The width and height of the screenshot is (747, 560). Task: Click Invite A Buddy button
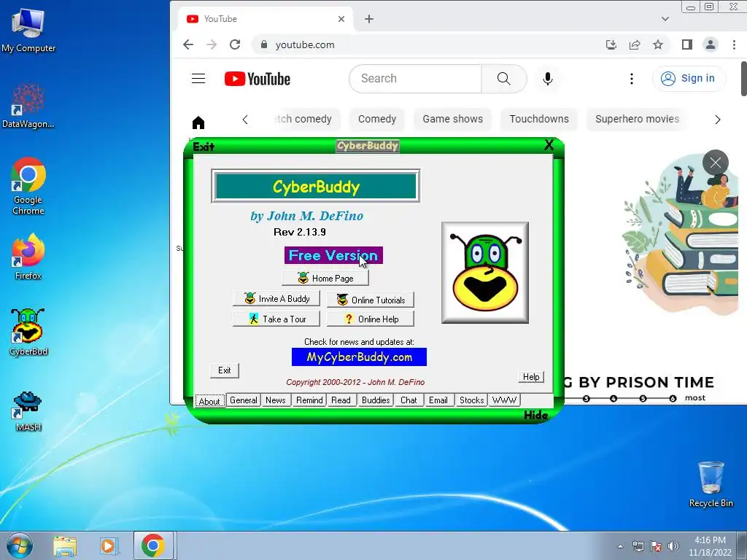(x=276, y=298)
